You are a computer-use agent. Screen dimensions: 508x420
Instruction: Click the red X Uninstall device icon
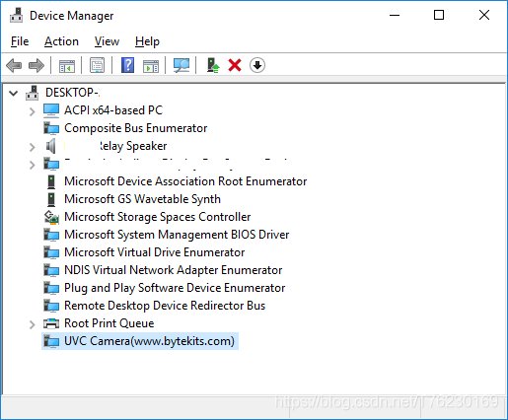click(x=235, y=65)
